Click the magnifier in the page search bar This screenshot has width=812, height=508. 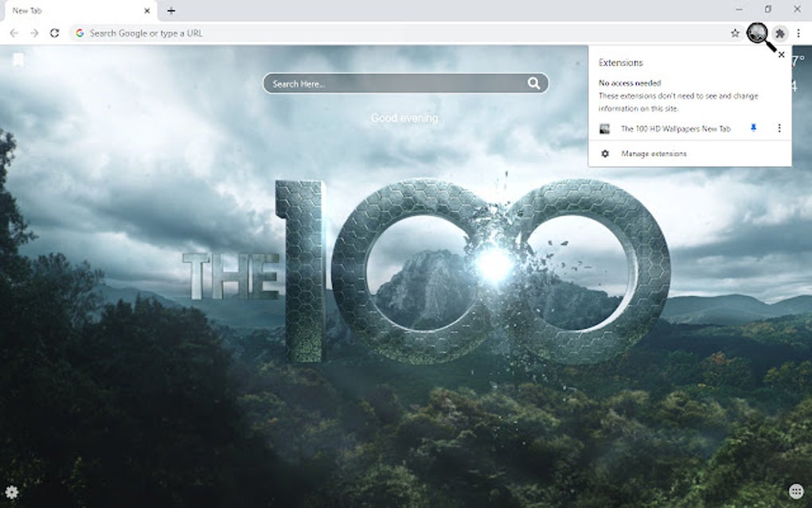coord(534,84)
